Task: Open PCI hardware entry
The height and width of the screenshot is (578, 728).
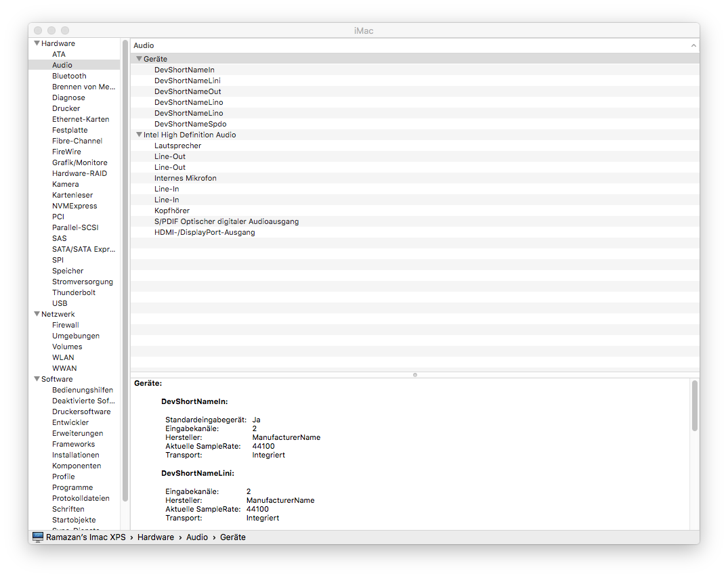Action: 58,217
